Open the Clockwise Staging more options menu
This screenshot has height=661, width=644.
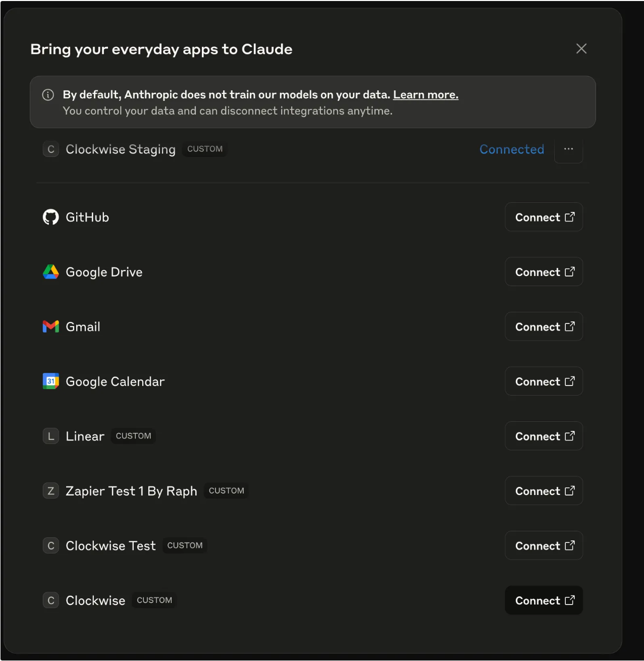pos(568,149)
